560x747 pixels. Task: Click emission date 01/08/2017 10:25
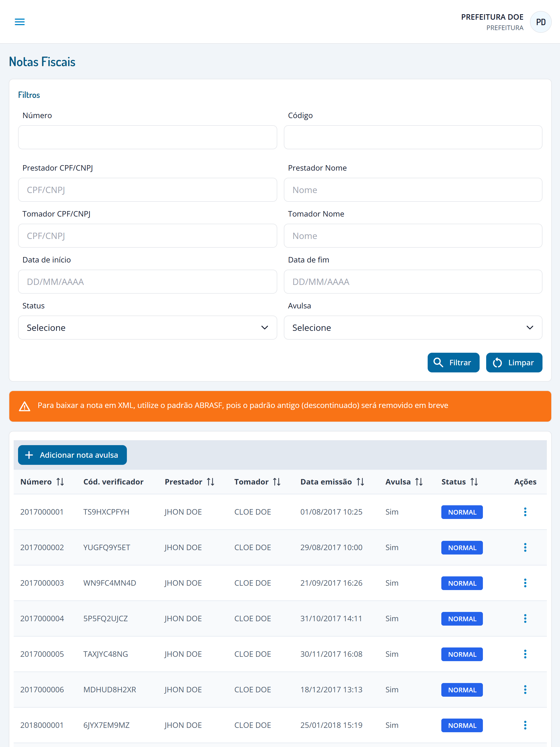(331, 512)
